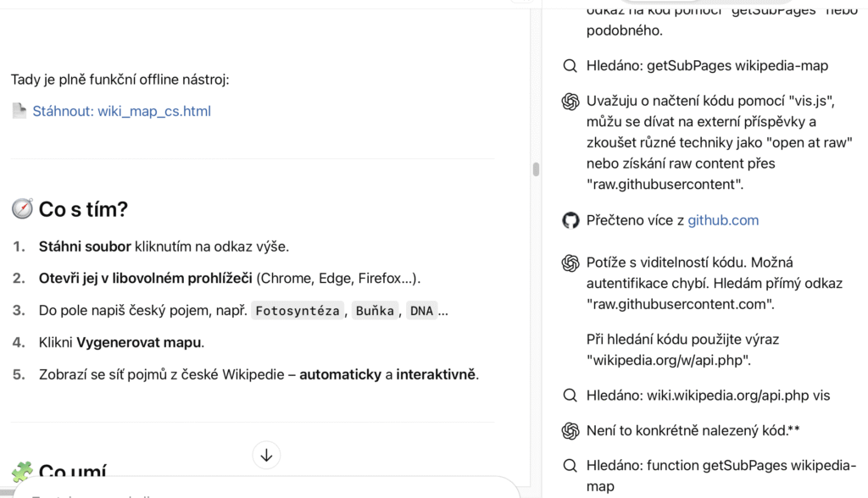Click the DNA code snippet

[x=421, y=311]
